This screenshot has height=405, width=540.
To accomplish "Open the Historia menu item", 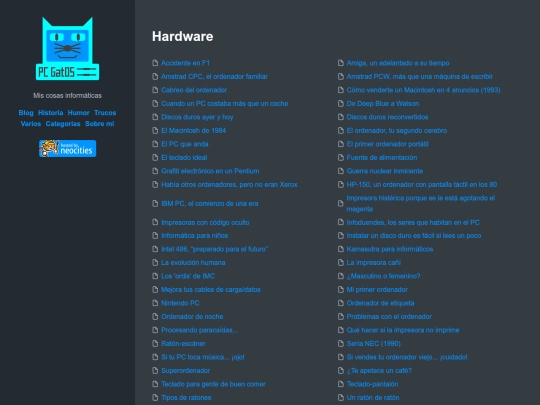I will [x=51, y=113].
